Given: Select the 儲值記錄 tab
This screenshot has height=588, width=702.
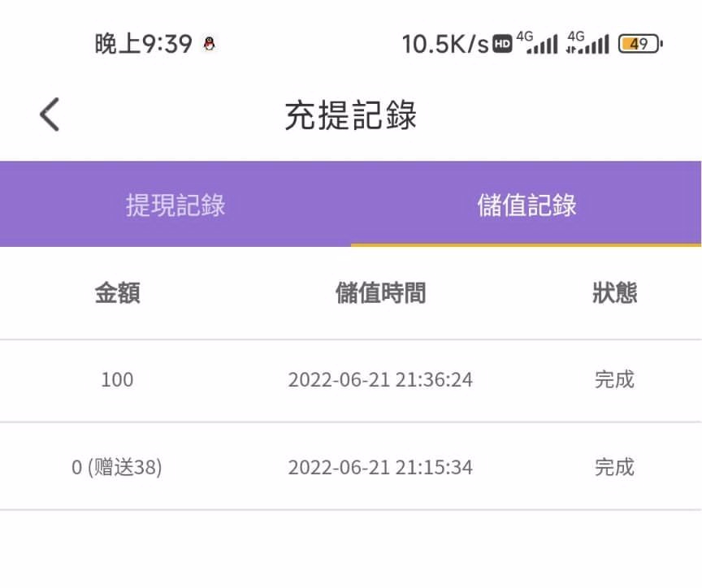Looking at the screenshot, I should (x=526, y=205).
